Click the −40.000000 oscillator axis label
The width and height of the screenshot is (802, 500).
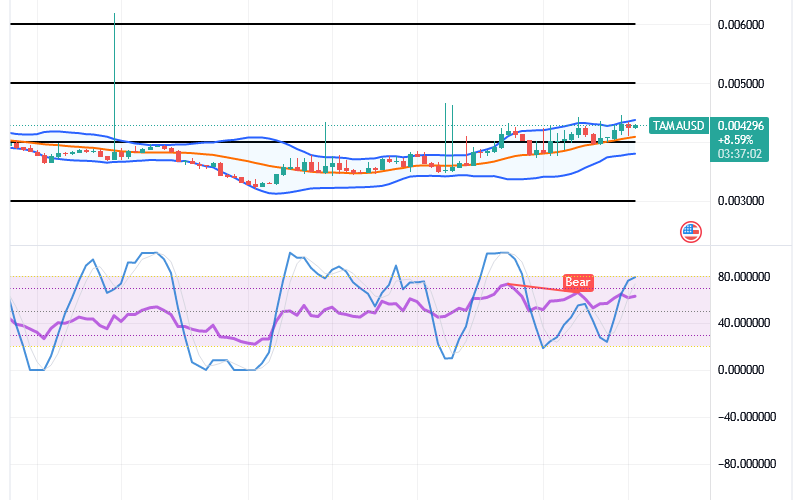(747, 417)
